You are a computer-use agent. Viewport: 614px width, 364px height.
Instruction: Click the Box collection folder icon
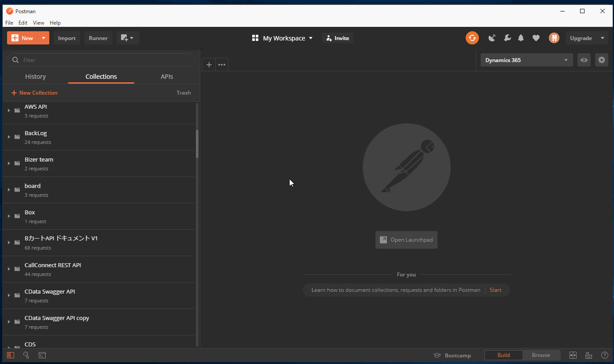(17, 216)
